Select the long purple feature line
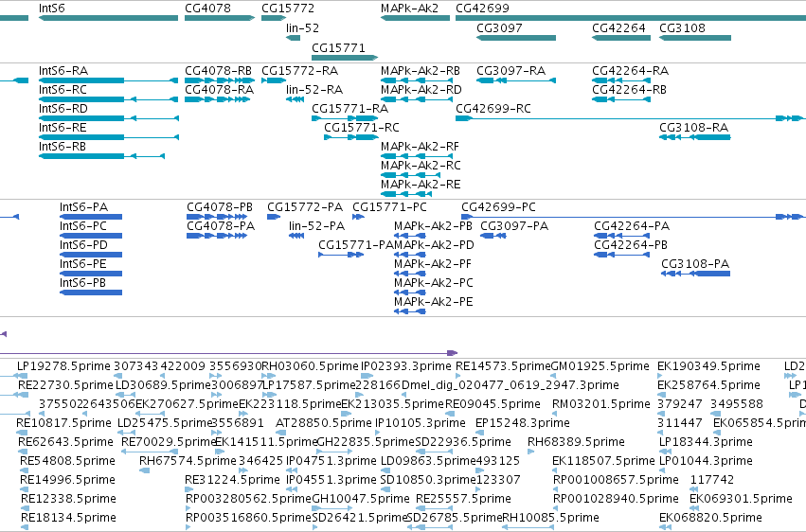This screenshot has width=806, height=532. click(x=229, y=353)
